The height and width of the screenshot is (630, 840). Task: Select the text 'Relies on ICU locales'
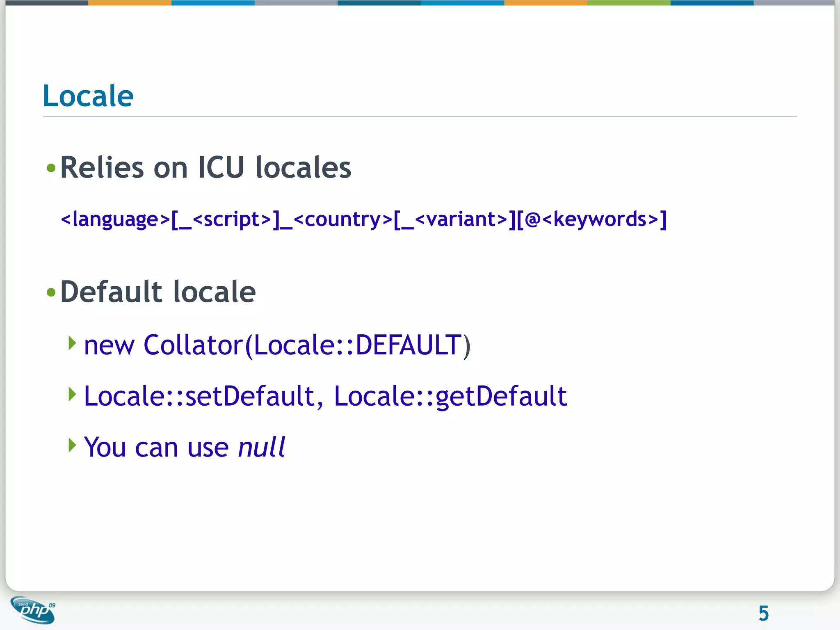pyautogui.click(x=205, y=167)
